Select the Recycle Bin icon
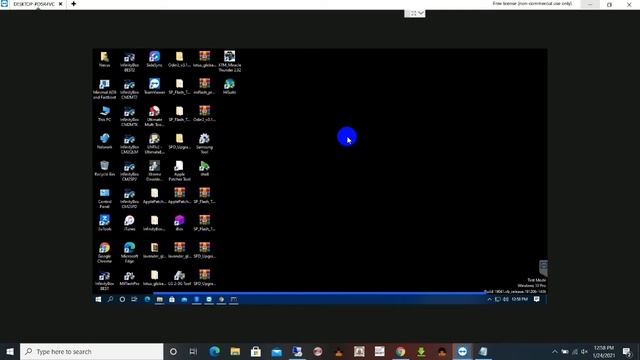The image size is (640, 360). pos(104,169)
